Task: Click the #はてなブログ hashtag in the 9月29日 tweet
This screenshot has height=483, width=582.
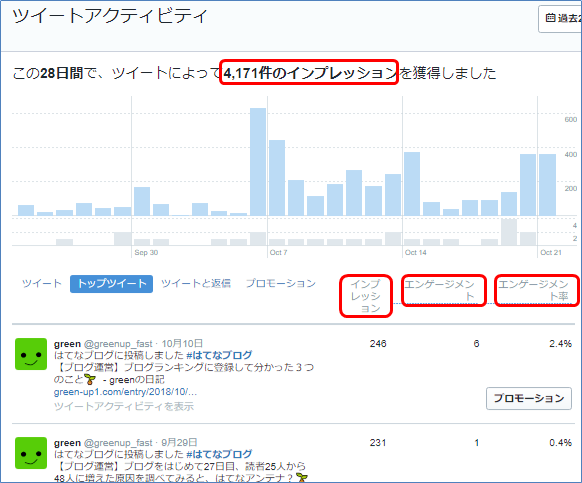Action: point(219,454)
